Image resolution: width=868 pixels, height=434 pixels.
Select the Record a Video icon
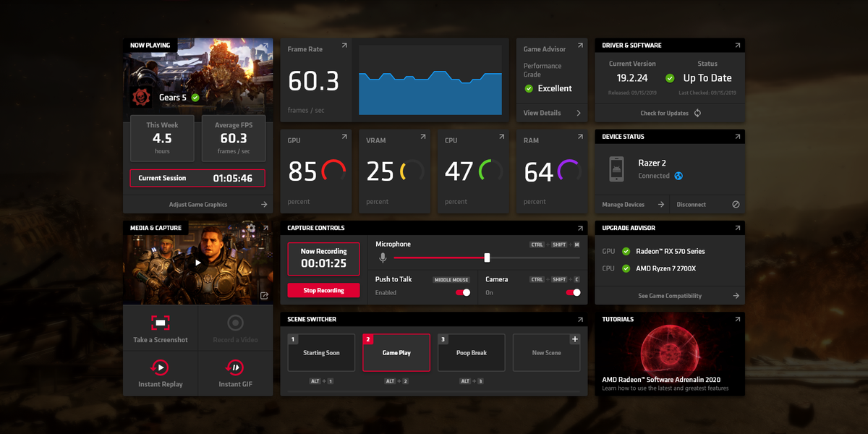point(236,323)
